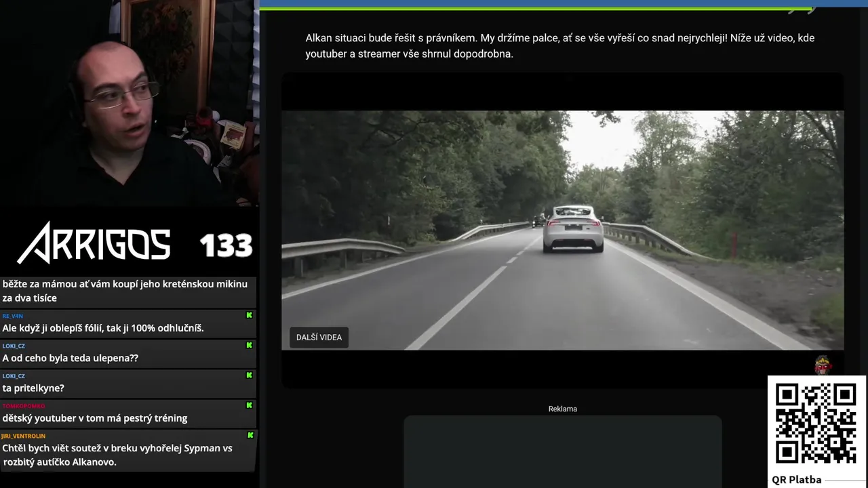Click the username TOMKOPOMKO in chat
The width and height of the screenshot is (868, 488).
[x=23, y=406]
